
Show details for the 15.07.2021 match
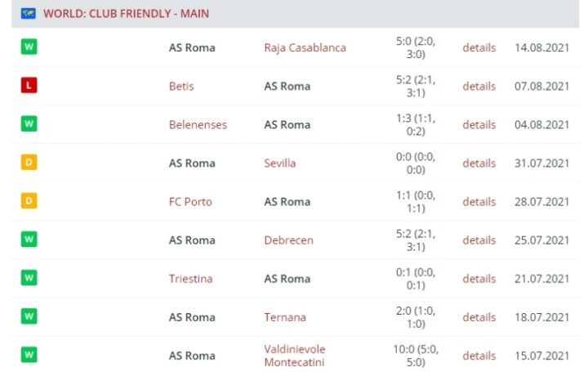click(x=479, y=355)
